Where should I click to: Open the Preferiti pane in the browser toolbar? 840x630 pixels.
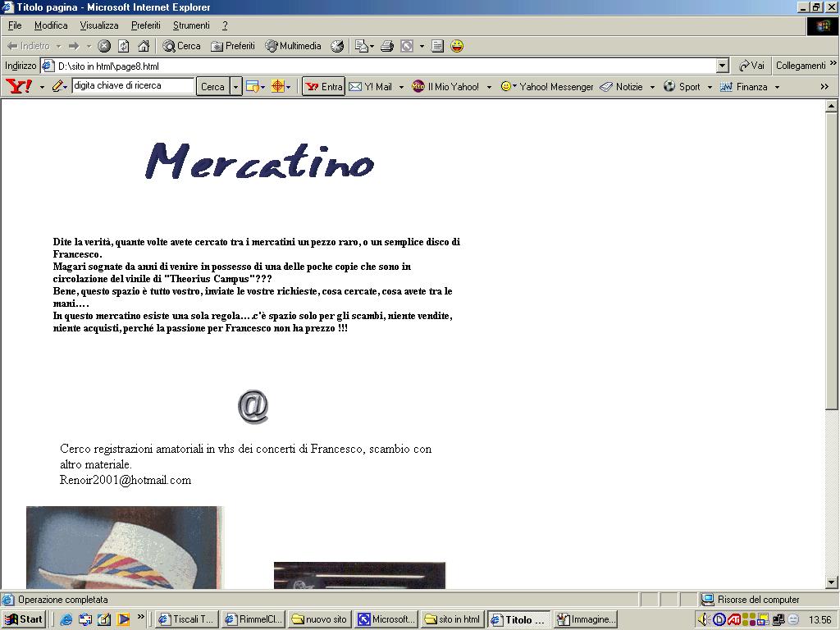[x=233, y=46]
